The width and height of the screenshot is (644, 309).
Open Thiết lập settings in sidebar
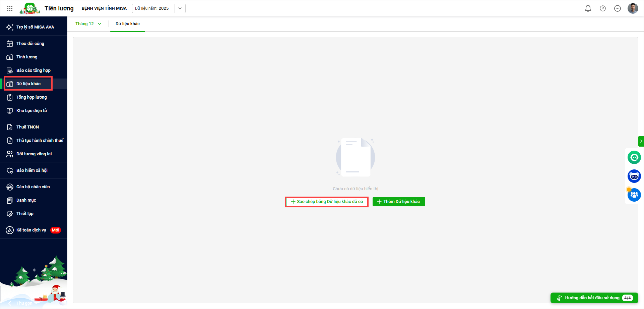click(x=25, y=214)
